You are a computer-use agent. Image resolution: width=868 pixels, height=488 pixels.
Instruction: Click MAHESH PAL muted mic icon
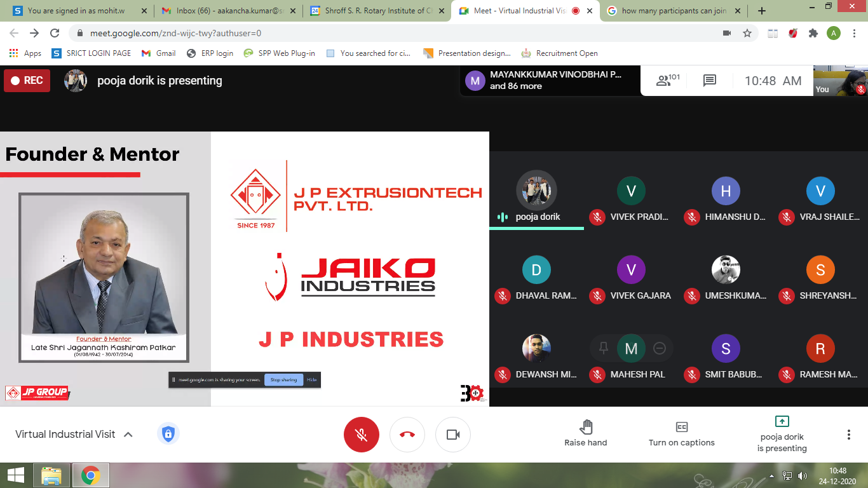[597, 375]
